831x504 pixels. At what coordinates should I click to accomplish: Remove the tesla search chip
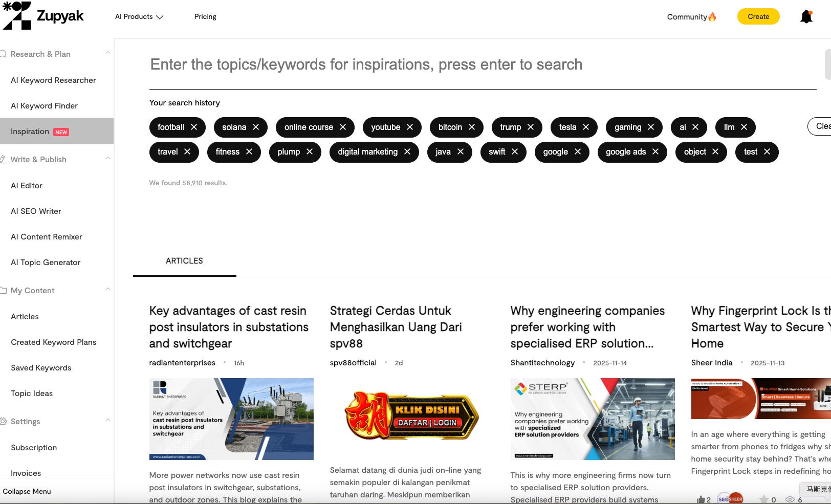pos(586,127)
